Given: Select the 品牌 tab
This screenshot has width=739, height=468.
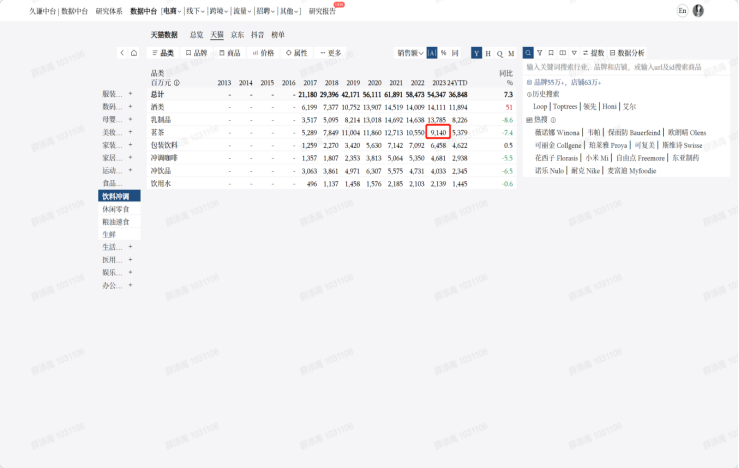Looking at the screenshot, I should pos(197,52).
